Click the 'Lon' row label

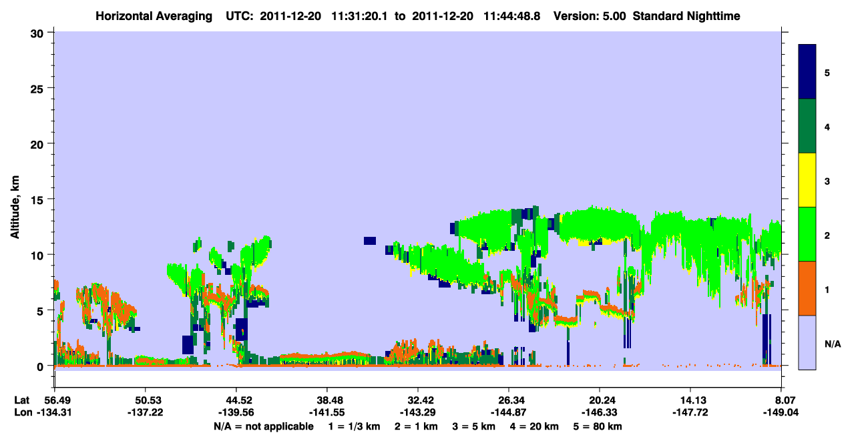tap(22, 412)
